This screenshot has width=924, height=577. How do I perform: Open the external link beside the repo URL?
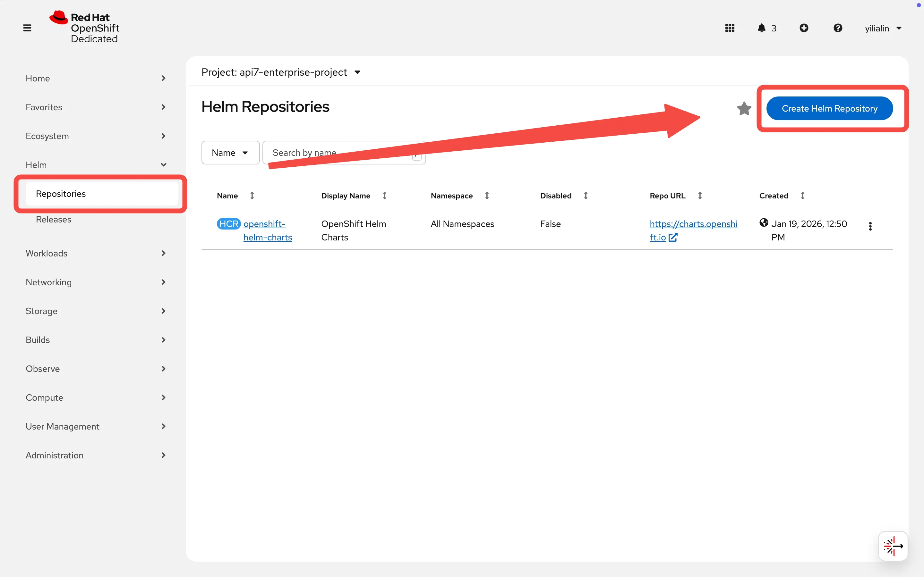[x=673, y=237]
